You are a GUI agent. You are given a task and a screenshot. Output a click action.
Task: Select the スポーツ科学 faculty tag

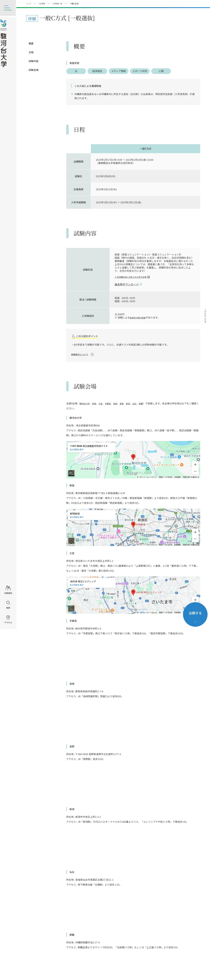(140, 71)
